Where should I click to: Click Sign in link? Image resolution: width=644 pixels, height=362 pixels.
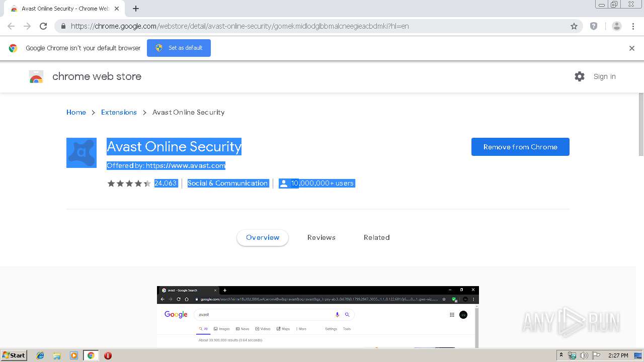pyautogui.click(x=604, y=76)
